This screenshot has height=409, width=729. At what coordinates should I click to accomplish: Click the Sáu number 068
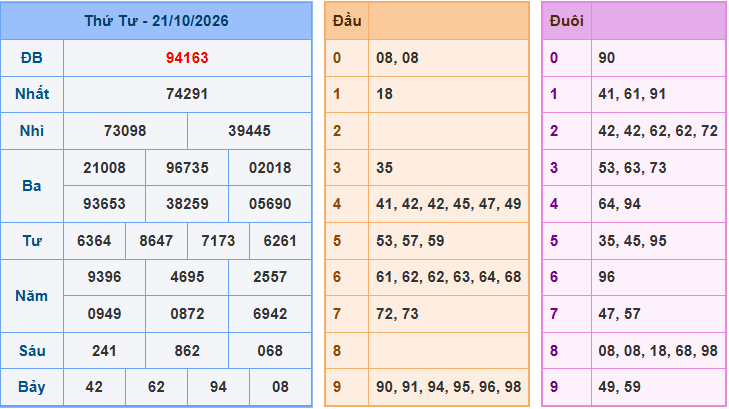[270, 350]
